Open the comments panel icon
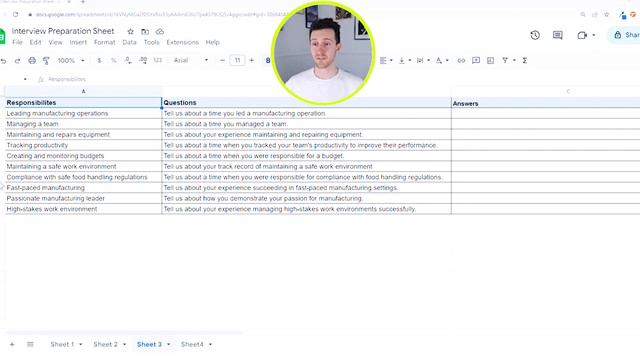The image size is (640, 360). pos(558,35)
